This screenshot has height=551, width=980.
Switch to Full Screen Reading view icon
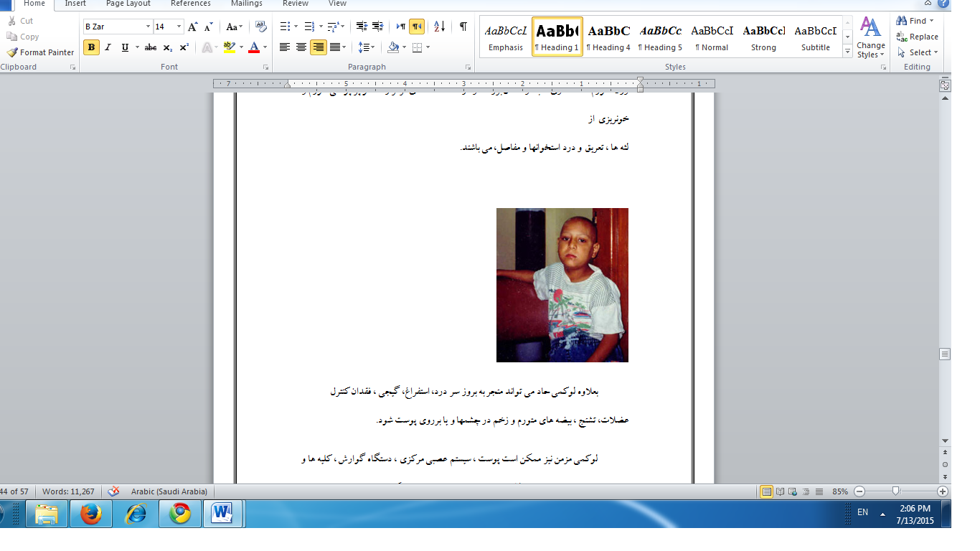pos(780,491)
